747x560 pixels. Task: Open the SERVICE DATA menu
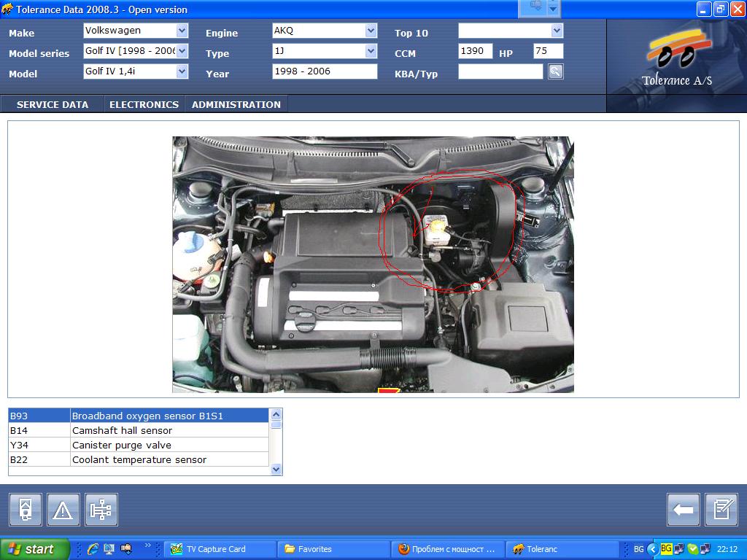53,104
